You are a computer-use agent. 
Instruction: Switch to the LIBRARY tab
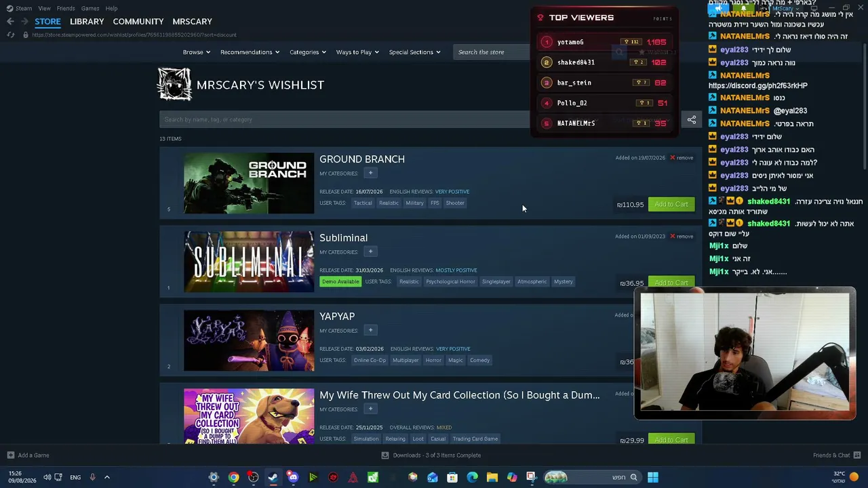click(87, 22)
